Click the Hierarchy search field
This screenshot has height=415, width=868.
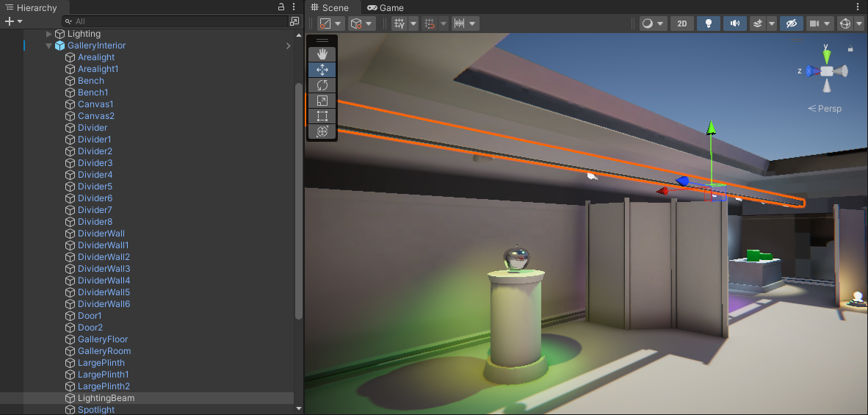tap(176, 21)
